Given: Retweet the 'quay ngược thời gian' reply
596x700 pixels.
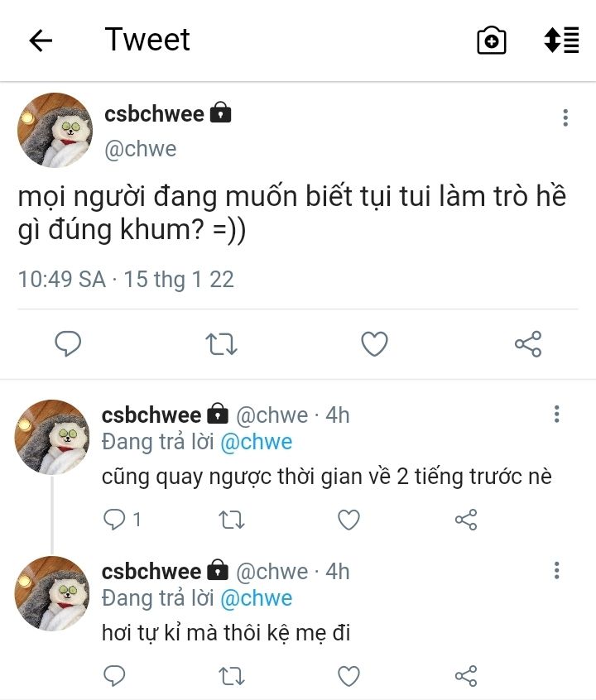Looking at the screenshot, I should [231, 520].
